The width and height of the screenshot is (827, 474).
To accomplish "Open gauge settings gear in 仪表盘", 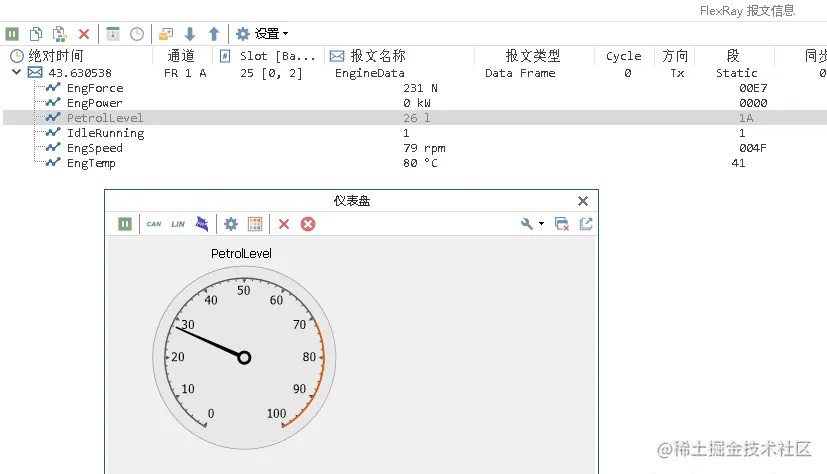I will pos(231,224).
